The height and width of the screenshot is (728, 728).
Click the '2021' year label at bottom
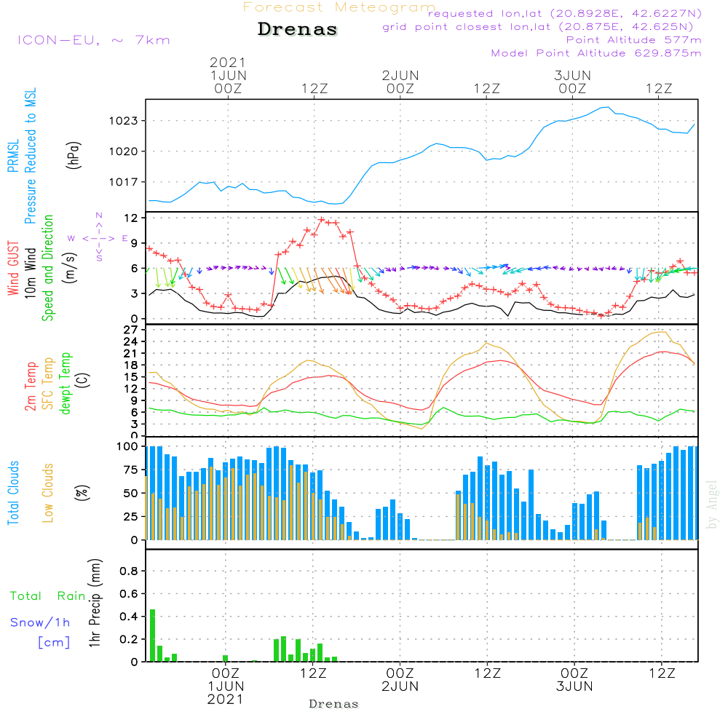coord(225,699)
